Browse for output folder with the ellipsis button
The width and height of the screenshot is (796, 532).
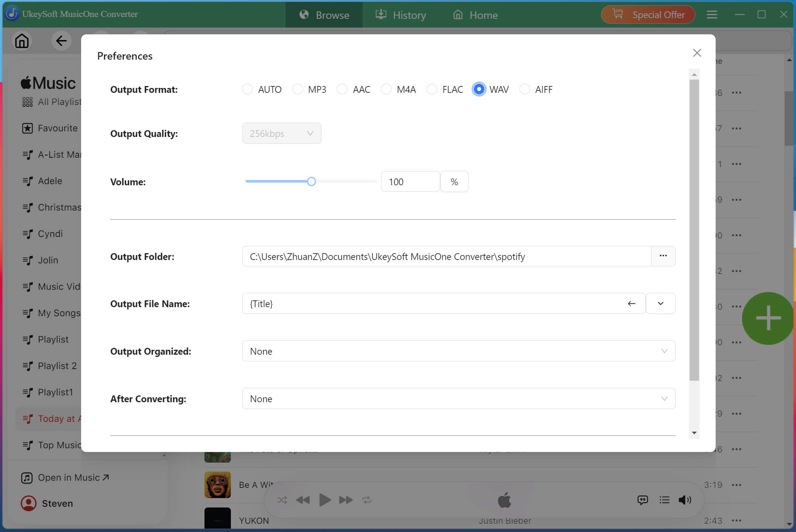click(663, 256)
